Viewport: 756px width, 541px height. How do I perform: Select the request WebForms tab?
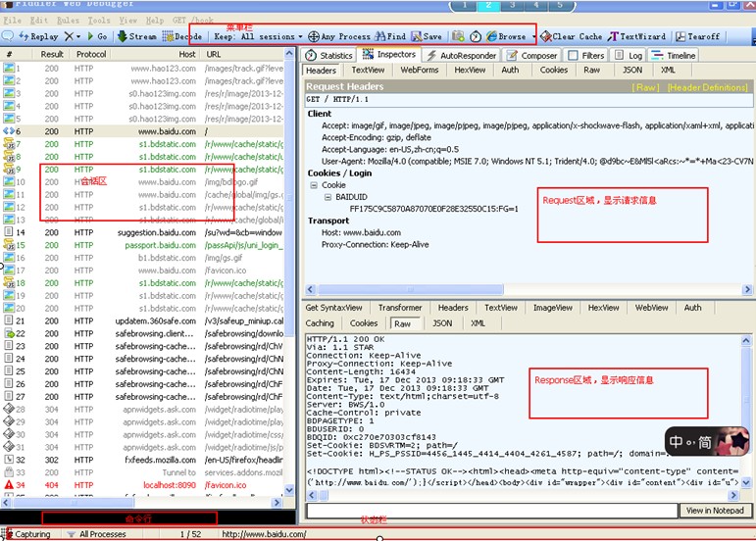420,70
